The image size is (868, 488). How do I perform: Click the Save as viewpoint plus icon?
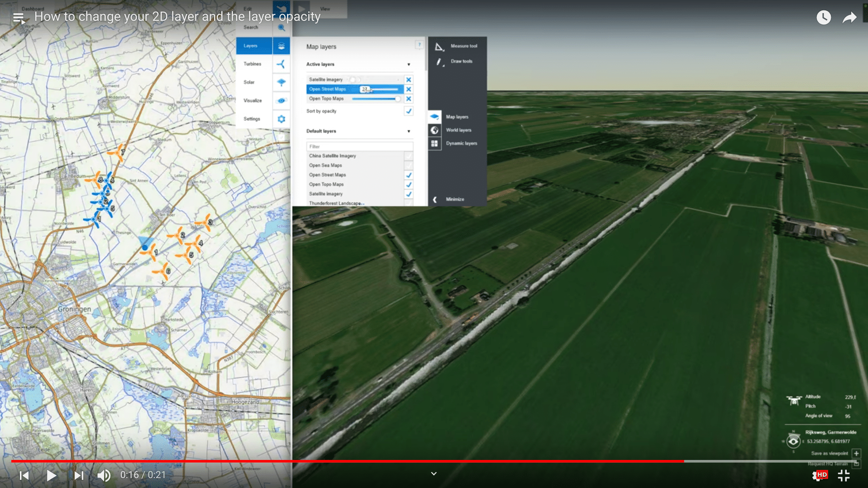click(x=856, y=453)
